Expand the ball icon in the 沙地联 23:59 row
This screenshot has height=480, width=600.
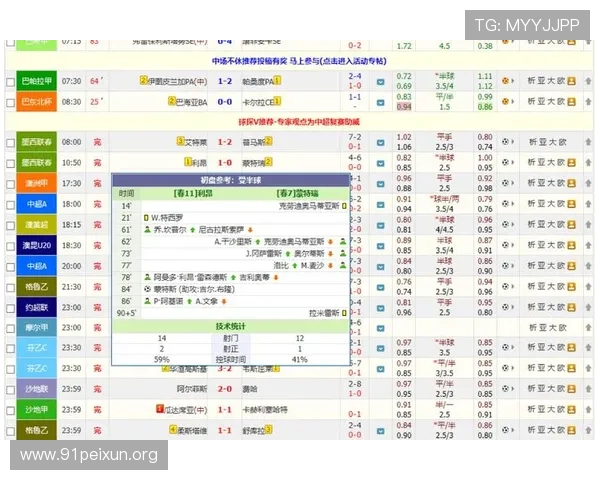[x=508, y=389]
